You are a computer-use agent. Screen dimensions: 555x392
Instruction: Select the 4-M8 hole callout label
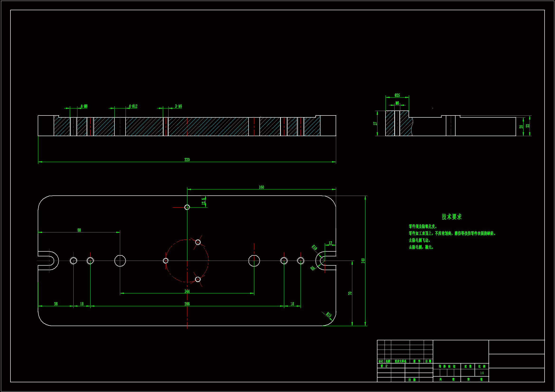[84, 106]
